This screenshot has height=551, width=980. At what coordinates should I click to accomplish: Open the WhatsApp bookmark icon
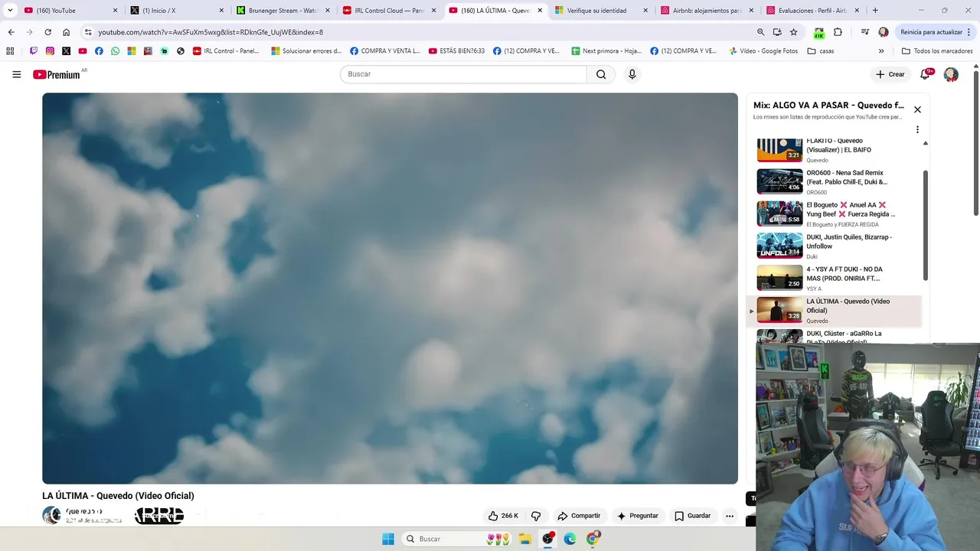pyautogui.click(x=115, y=51)
